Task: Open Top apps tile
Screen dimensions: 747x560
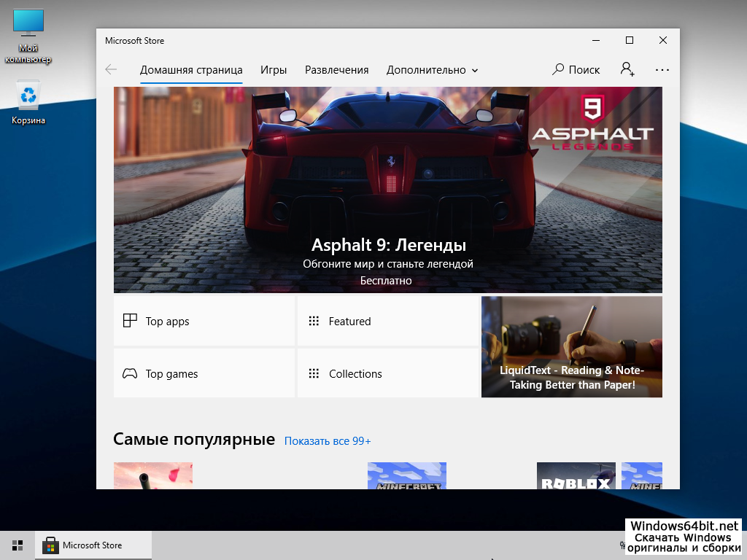Action: coord(204,321)
